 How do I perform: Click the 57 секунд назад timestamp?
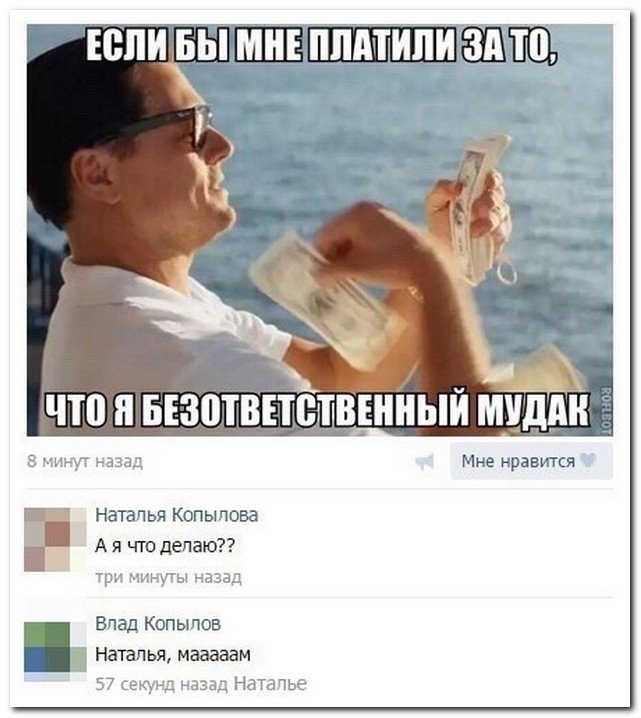162,684
